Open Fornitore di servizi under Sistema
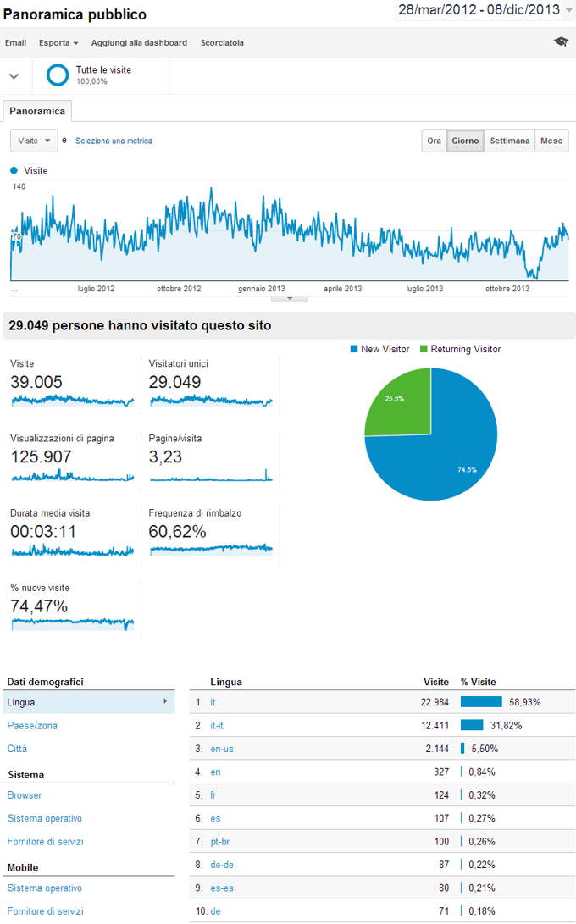 coord(46,842)
